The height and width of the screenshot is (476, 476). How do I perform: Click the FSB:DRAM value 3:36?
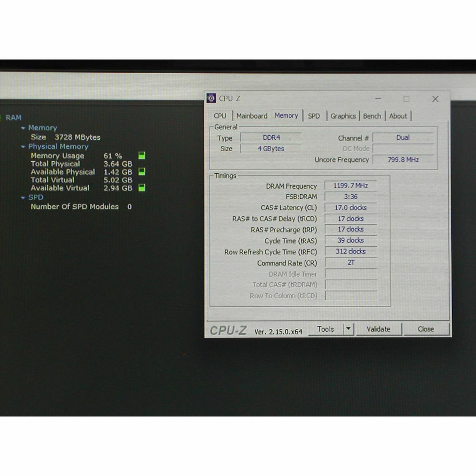tap(351, 197)
